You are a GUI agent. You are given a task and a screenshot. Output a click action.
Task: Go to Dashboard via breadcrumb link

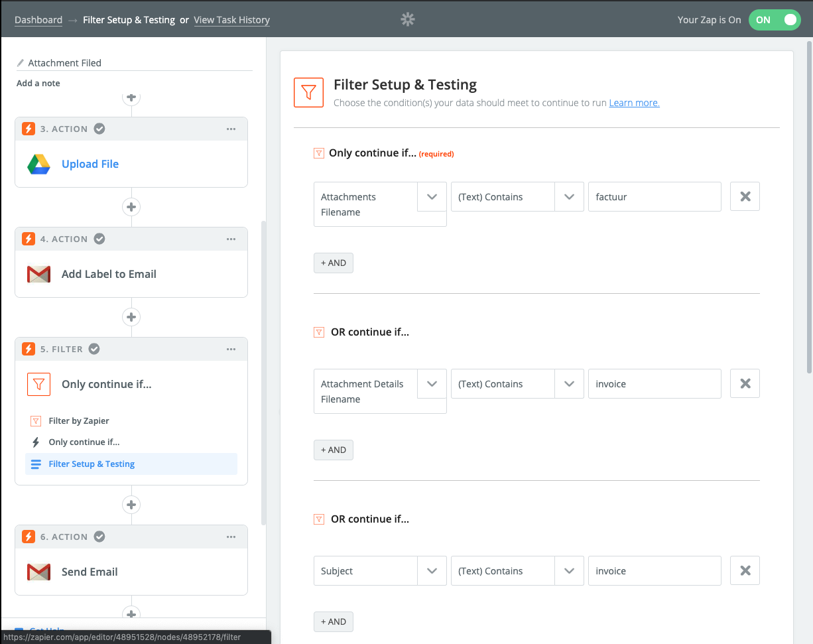point(38,20)
